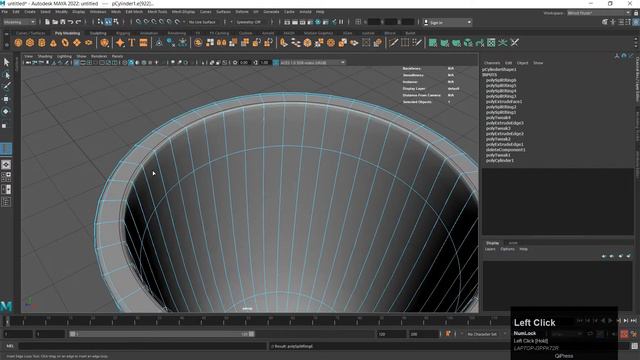The height and width of the screenshot is (360, 640).
Task: Open the Script Editor icon
Action: click(634, 346)
